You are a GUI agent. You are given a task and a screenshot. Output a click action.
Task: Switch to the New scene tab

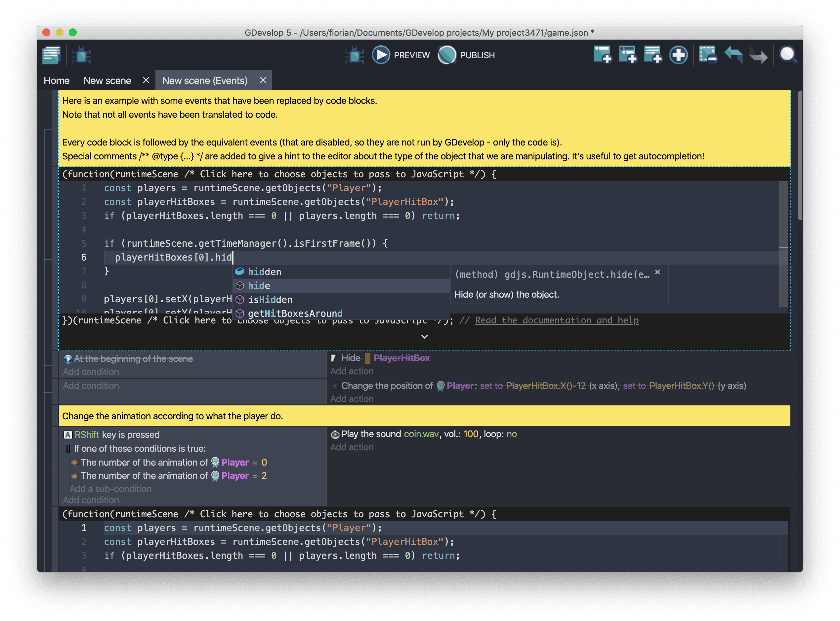tap(107, 80)
